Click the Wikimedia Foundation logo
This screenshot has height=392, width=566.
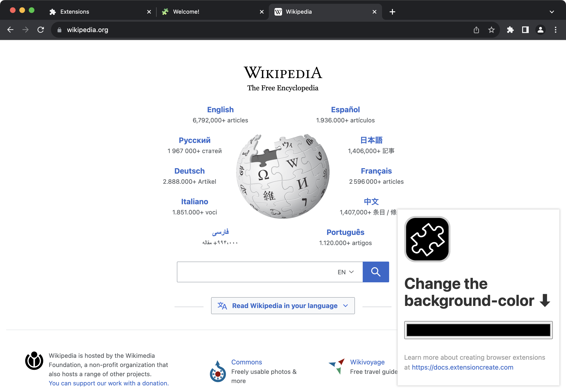click(34, 361)
